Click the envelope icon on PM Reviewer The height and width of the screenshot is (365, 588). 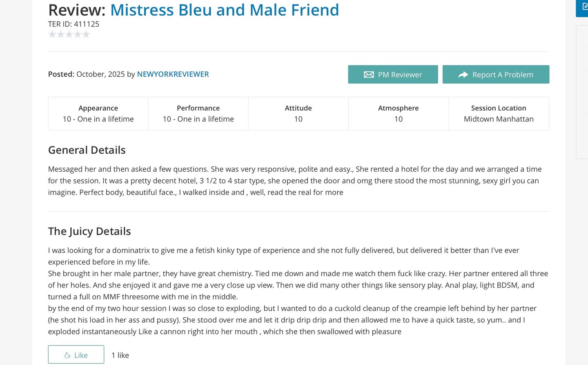[369, 75]
